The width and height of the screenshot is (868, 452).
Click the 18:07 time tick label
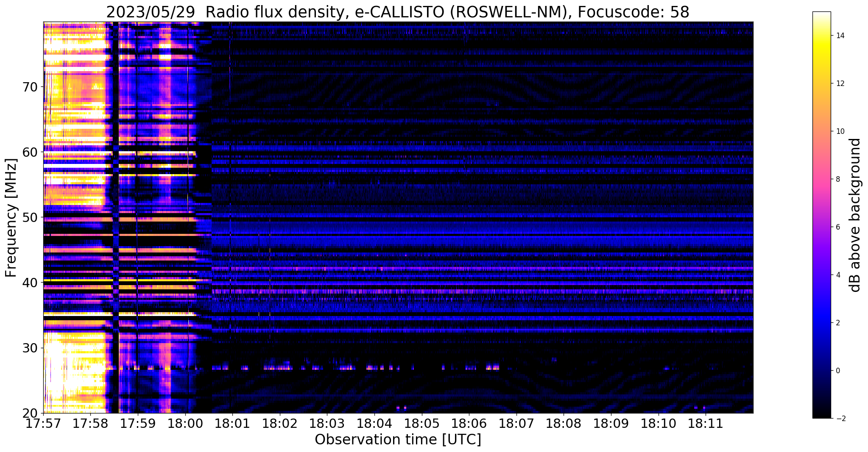click(516, 423)
